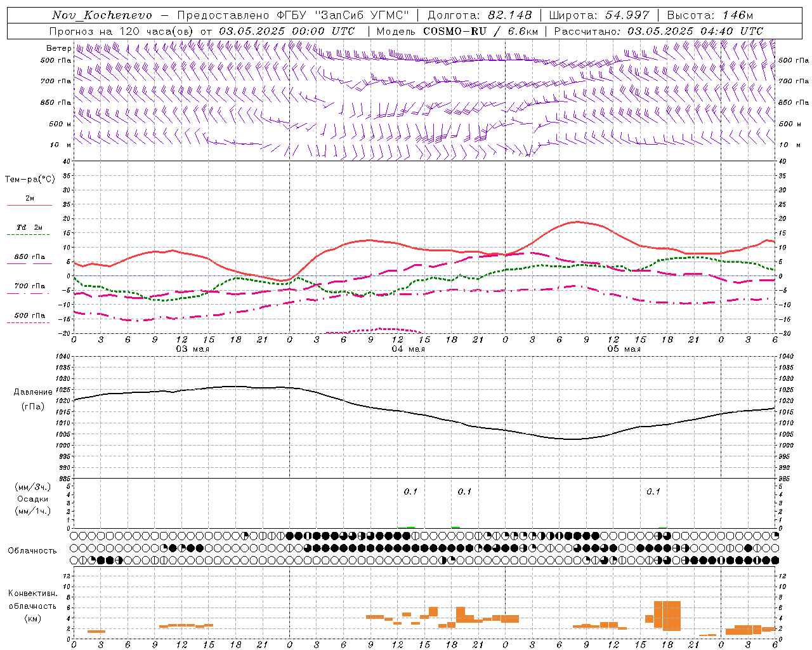Screen dimensions: 812x650
Task: Click the '03 мая' date label
Action: (192, 349)
